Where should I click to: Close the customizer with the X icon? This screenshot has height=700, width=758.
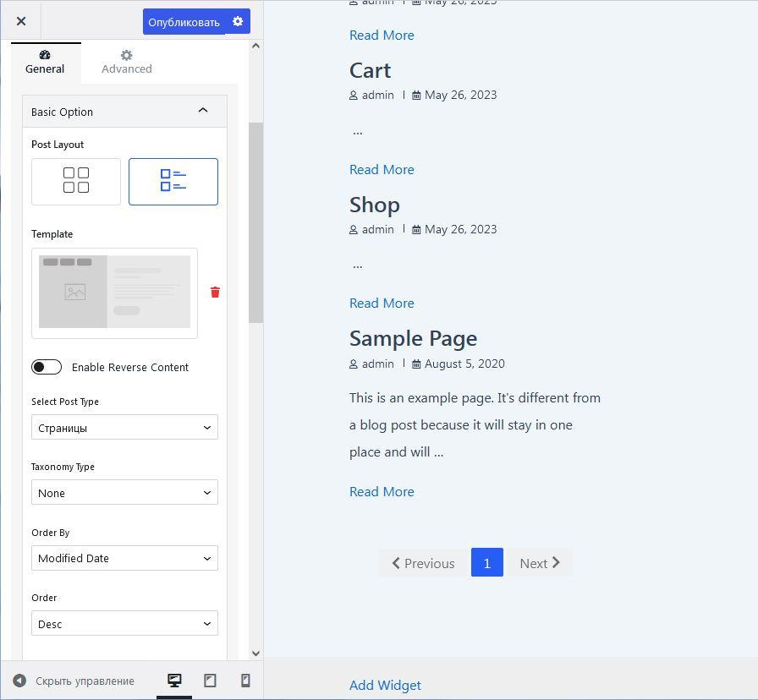click(21, 21)
